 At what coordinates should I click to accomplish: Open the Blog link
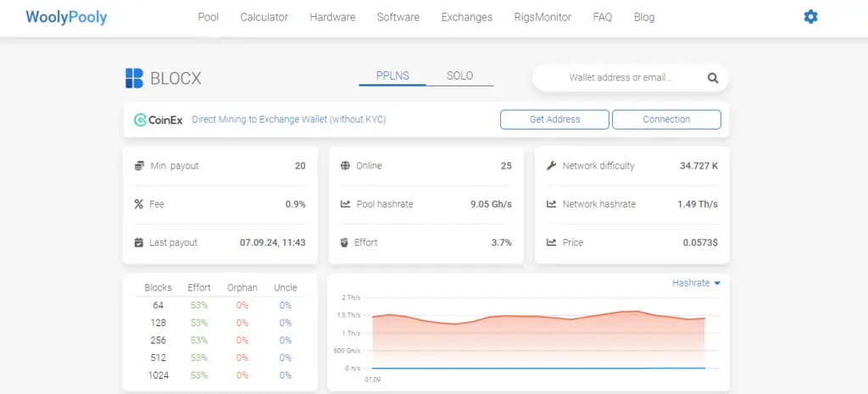tap(644, 17)
